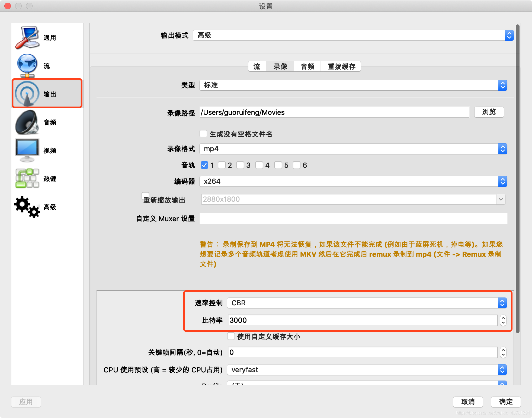Switch to the Replay Buffer (重拨缓存) tab

pos(341,66)
